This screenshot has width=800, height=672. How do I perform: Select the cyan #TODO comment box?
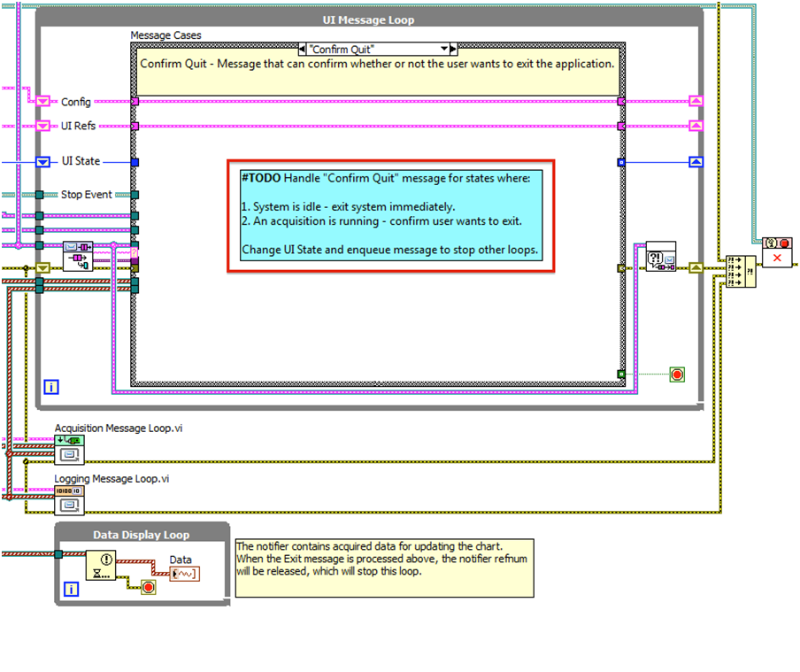click(389, 215)
